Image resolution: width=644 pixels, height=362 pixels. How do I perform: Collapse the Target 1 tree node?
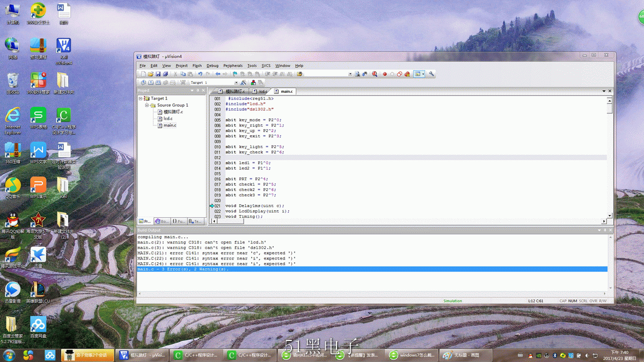[x=141, y=99]
